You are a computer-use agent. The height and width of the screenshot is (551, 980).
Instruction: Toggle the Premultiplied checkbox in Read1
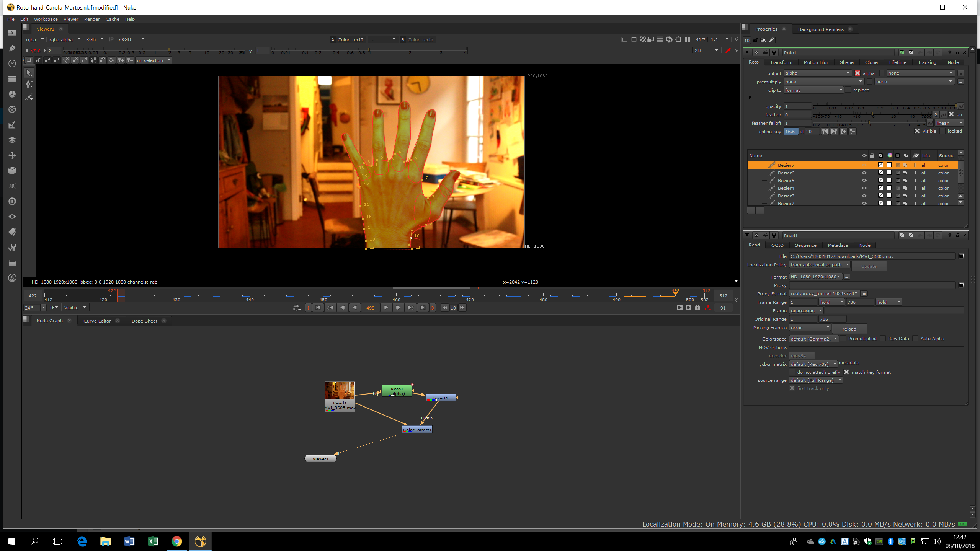point(843,339)
